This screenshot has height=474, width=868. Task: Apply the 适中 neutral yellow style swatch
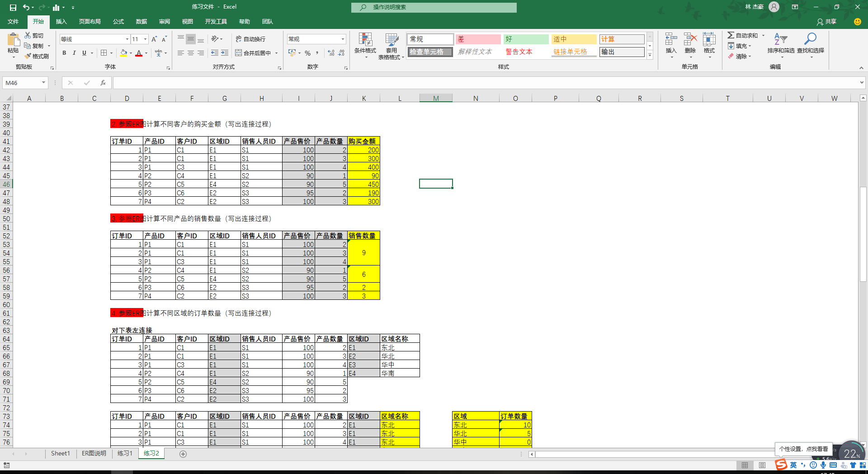click(x=574, y=39)
